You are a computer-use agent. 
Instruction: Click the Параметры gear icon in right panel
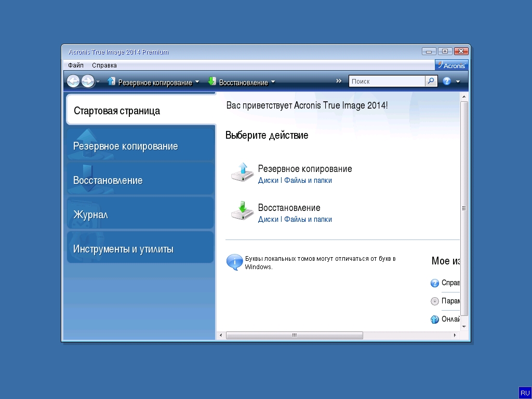435,301
